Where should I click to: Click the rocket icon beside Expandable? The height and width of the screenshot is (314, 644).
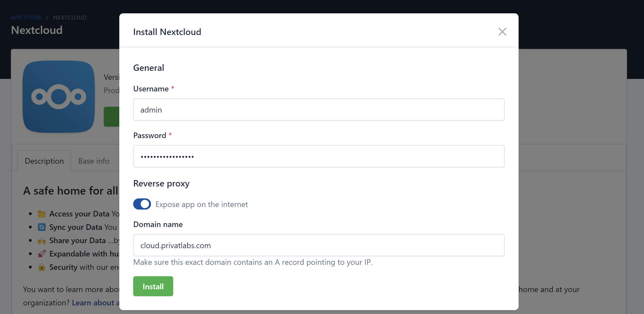point(42,254)
